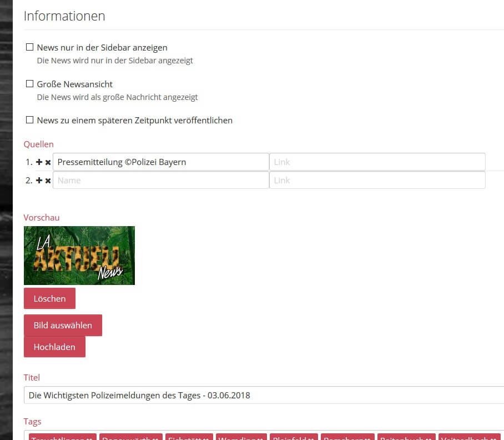The height and width of the screenshot is (440, 504).
Task: Click the 'Pressemitteilung ©Polizei Bayern' source field
Action: pyautogui.click(x=160, y=162)
